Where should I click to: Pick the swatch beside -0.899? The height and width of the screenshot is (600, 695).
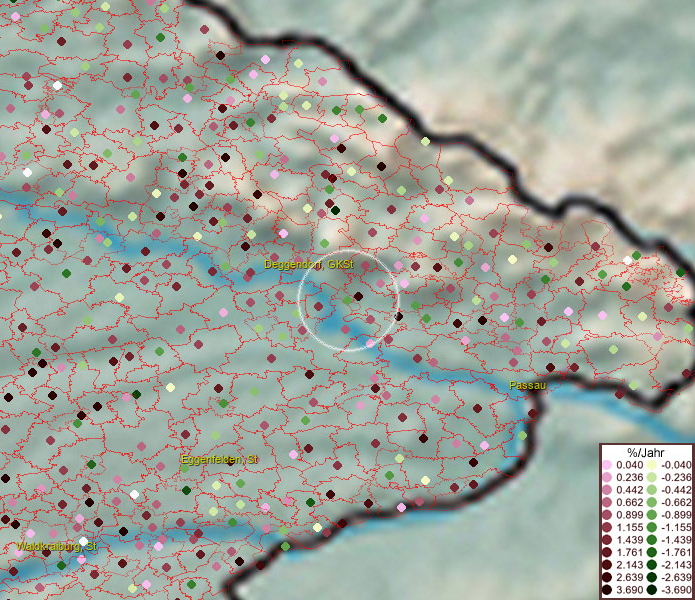point(652,515)
